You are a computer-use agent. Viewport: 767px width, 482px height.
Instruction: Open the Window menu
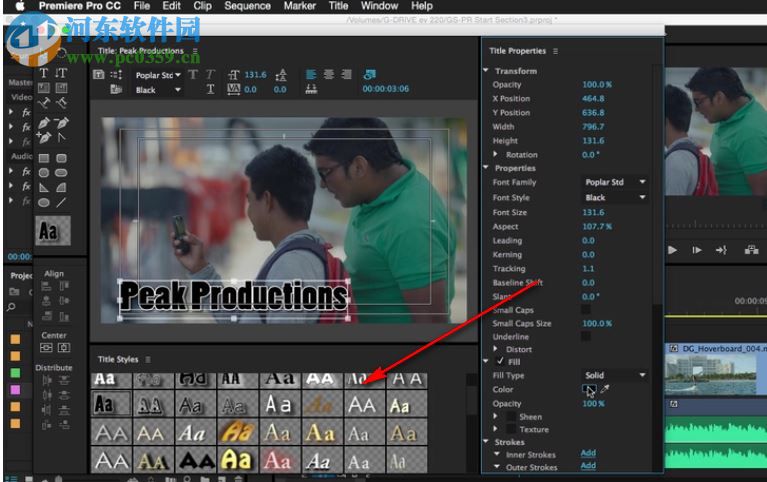tap(379, 6)
